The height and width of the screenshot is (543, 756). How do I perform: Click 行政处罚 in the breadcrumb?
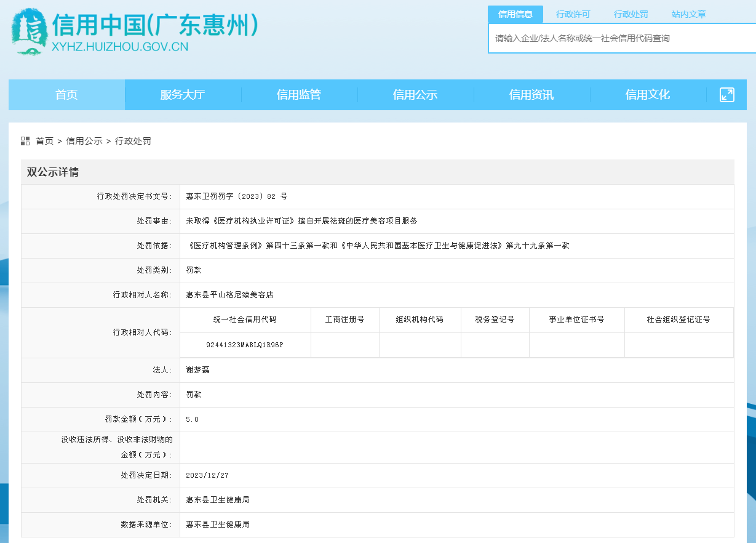tap(133, 141)
